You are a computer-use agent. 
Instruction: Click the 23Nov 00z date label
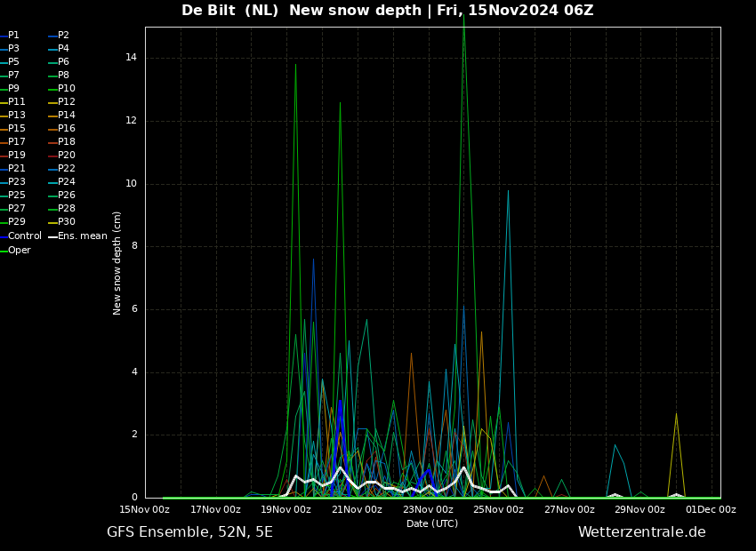click(x=428, y=509)
